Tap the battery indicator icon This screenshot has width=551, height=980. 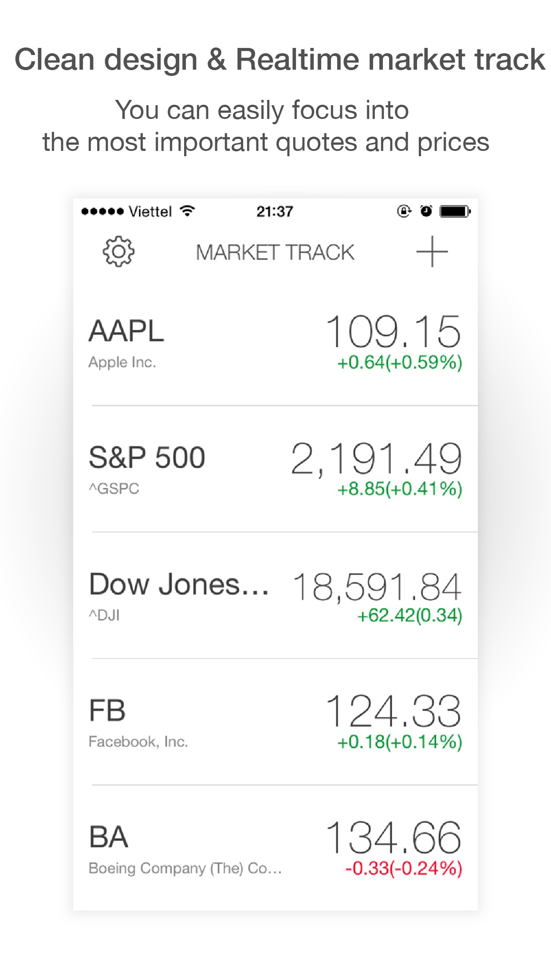[455, 211]
